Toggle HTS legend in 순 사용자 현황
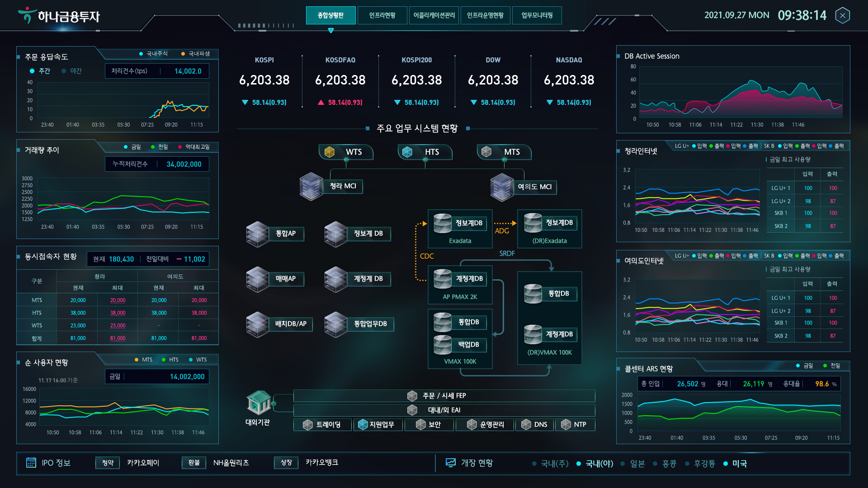 point(170,360)
